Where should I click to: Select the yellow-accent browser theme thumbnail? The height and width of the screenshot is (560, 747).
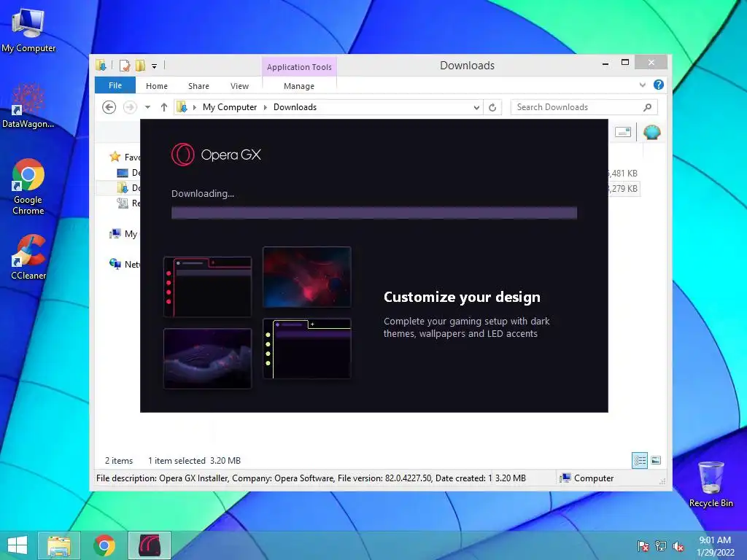[307, 349]
